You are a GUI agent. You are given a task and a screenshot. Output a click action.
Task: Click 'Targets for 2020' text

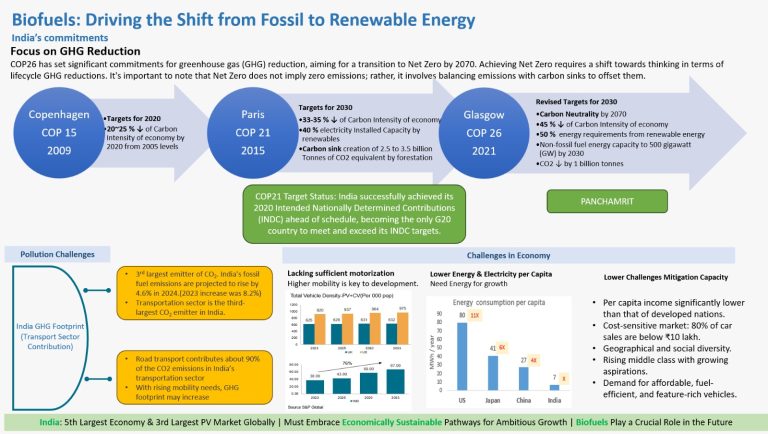(x=133, y=119)
